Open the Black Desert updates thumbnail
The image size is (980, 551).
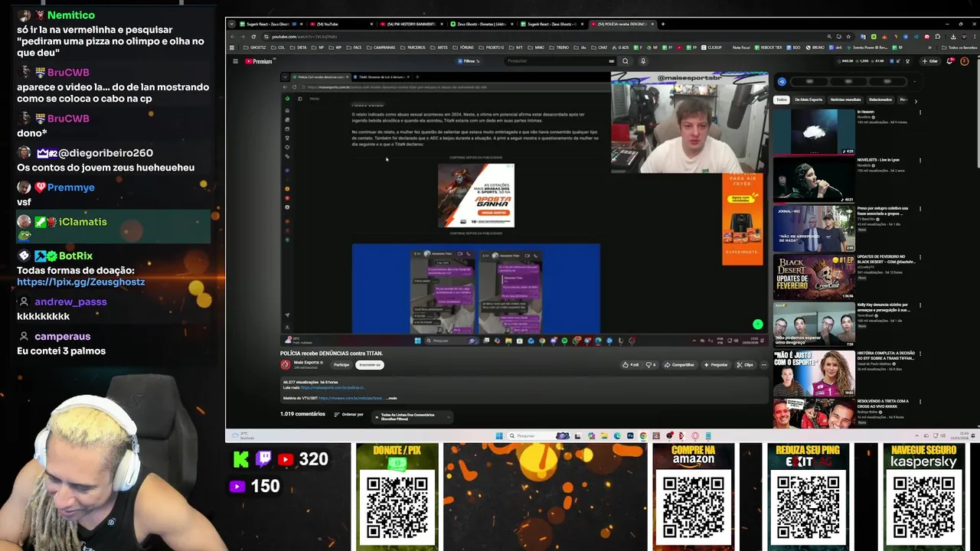814,277
